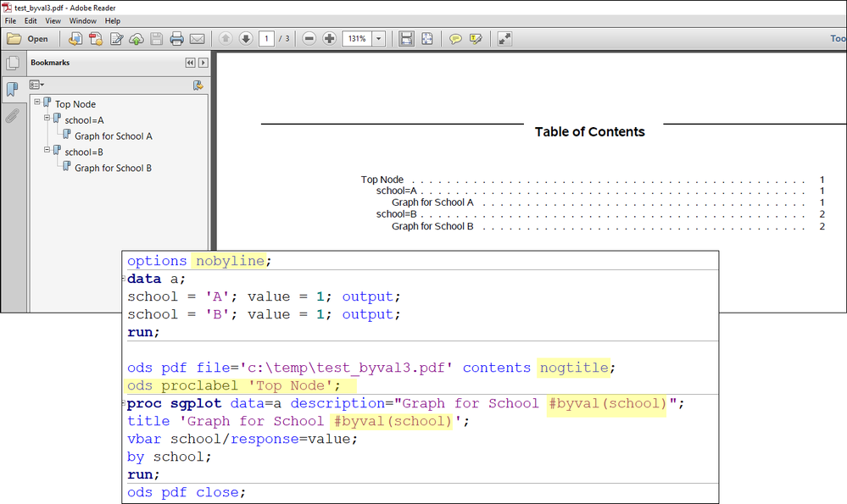847x504 pixels.
Task: Collapse the school=B bookmark node
Action: [x=47, y=149]
